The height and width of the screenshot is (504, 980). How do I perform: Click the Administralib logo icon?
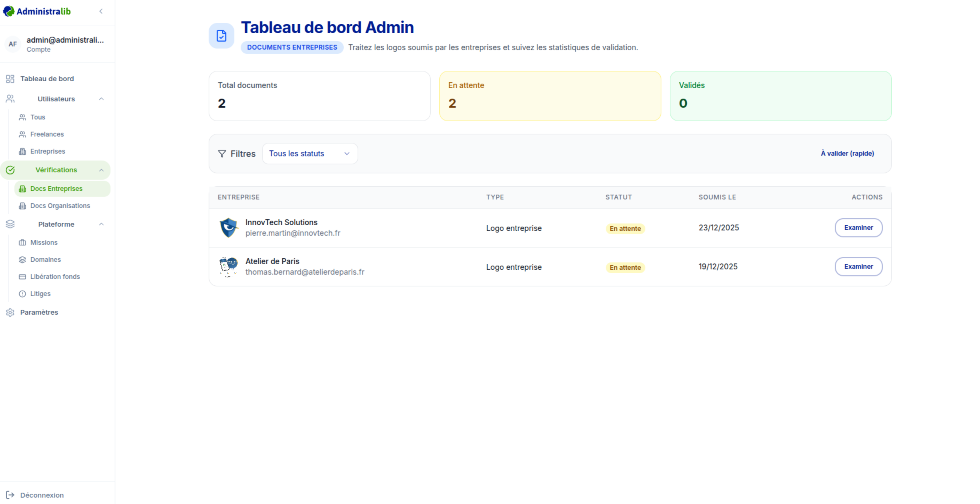(9, 11)
